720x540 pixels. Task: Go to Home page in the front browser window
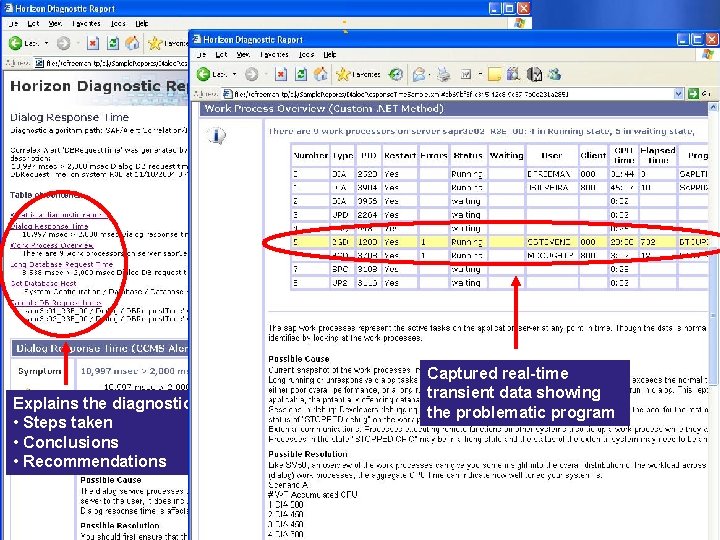click(321, 74)
